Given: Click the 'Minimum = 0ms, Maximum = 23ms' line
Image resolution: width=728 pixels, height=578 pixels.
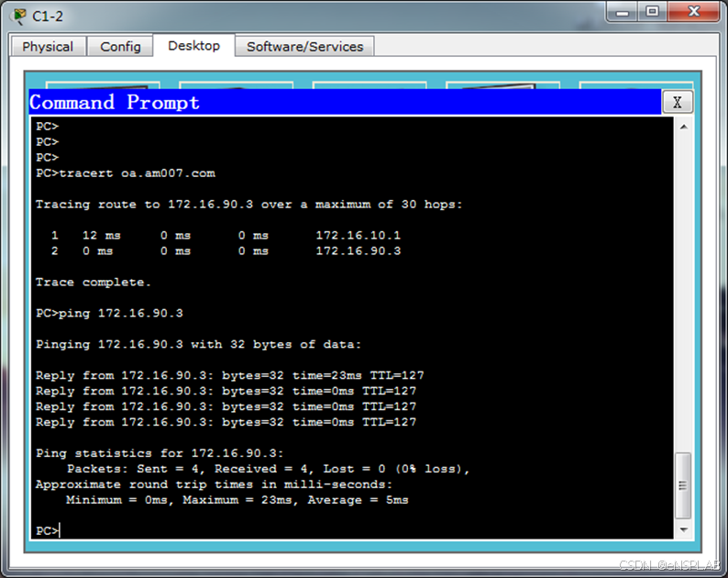Looking at the screenshot, I should click(237, 500).
